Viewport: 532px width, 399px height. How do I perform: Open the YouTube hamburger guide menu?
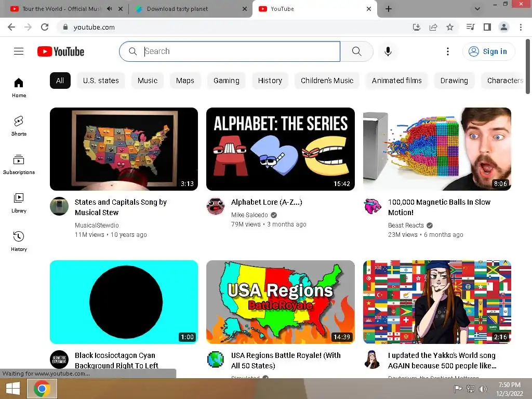[19, 51]
